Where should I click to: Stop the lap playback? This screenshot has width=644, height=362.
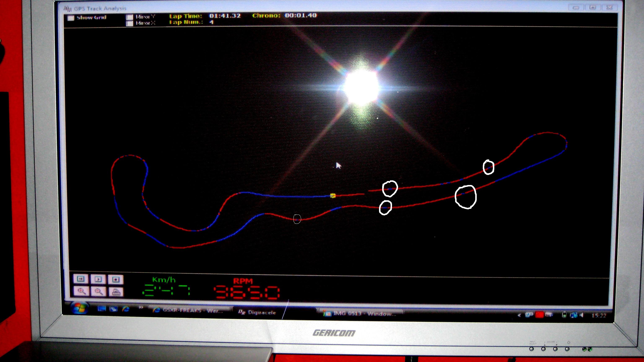(116, 279)
